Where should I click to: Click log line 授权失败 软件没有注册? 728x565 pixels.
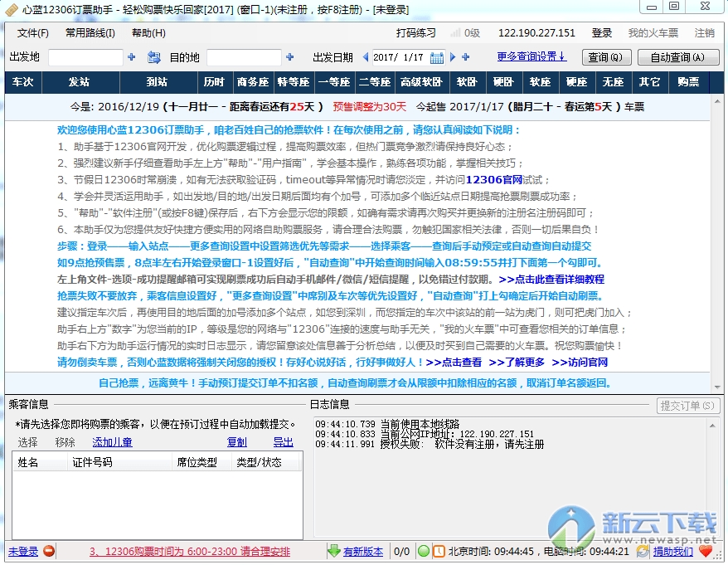430,444
